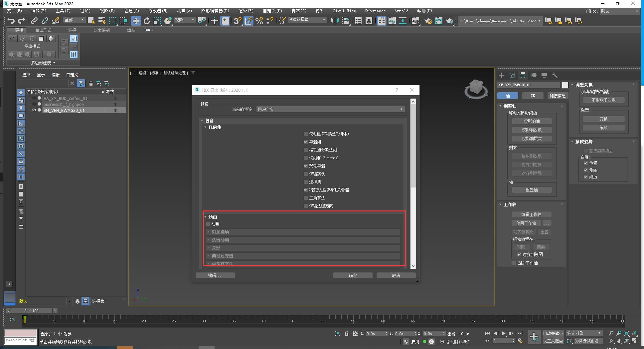Open the 渲染(R) menu
644x349 pixels.
point(246,11)
